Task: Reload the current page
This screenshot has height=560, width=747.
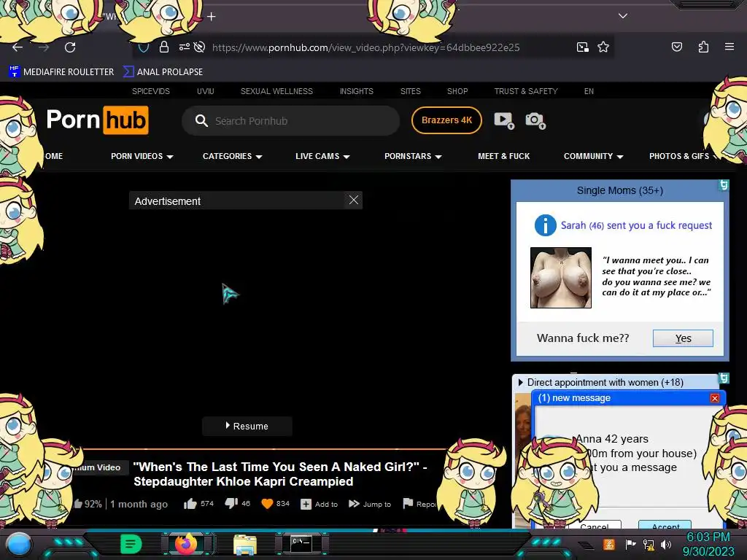Action: 70,47
